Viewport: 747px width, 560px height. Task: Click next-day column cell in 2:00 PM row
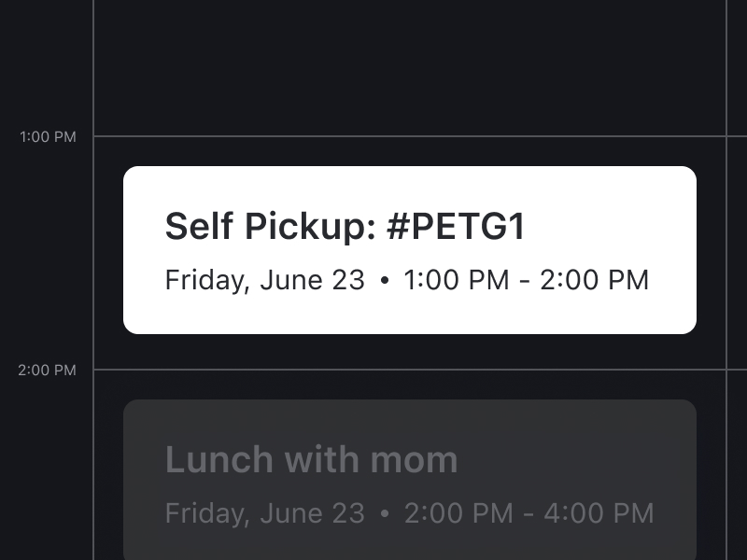click(x=738, y=467)
